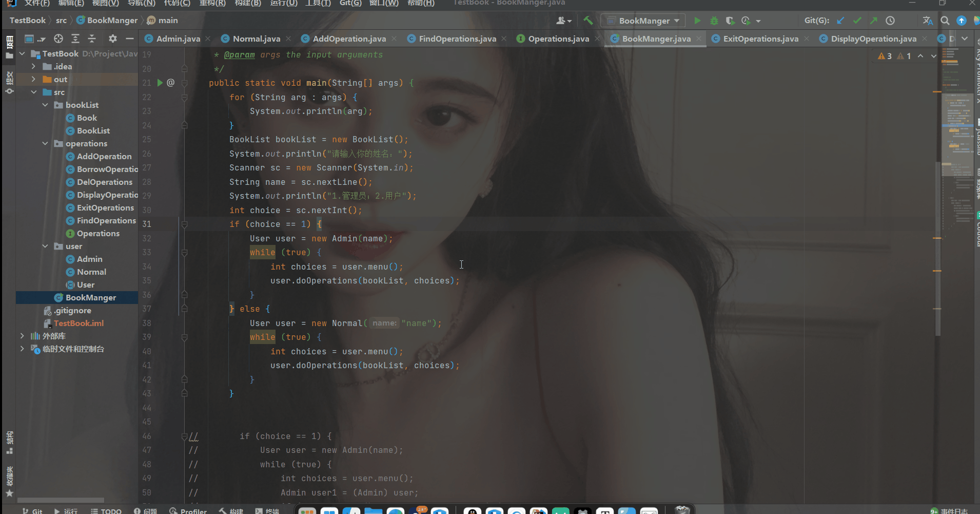This screenshot has height=514, width=980.
Task: Expand the .idea folder
Action: 33,66
